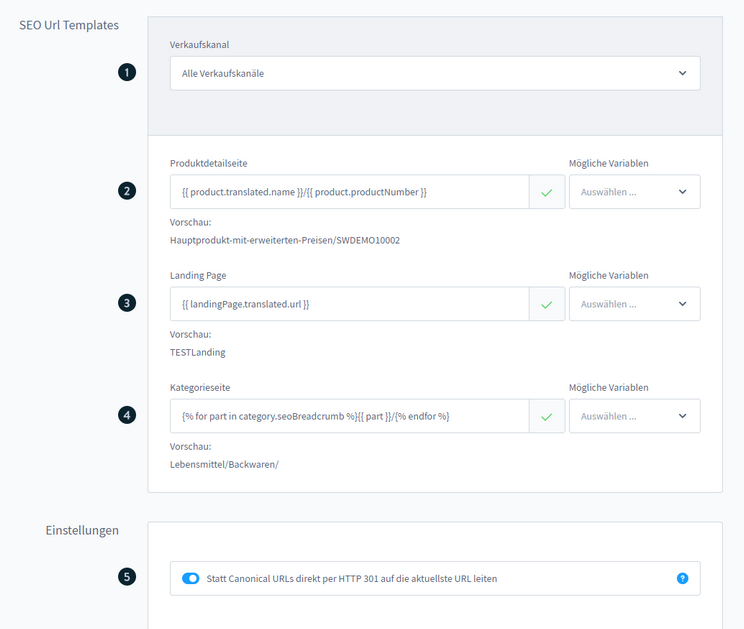Click into the Produktdetailseite template field

point(350,192)
